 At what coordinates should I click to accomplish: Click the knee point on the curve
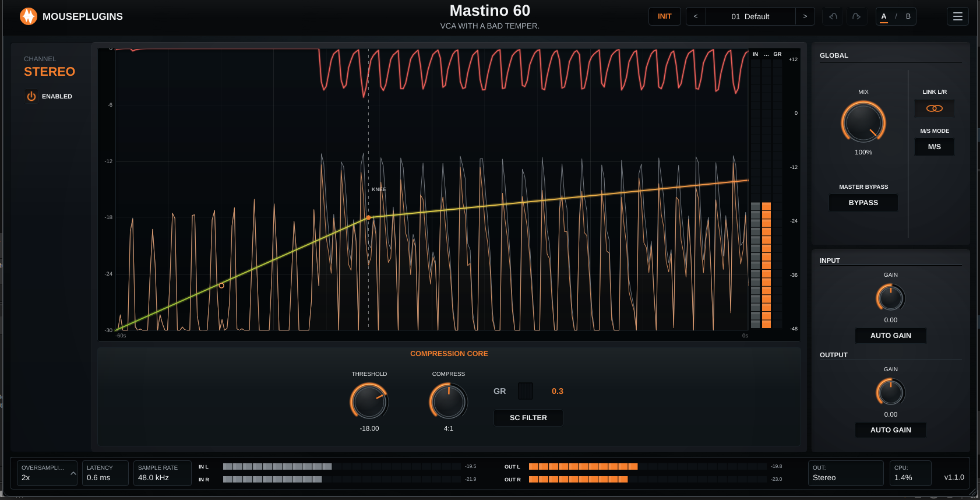[x=368, y=218]
